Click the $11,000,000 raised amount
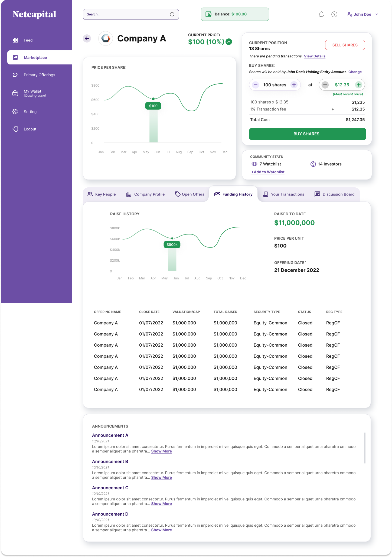This screenshot has height=557, width=392. (x=294, y=223)
